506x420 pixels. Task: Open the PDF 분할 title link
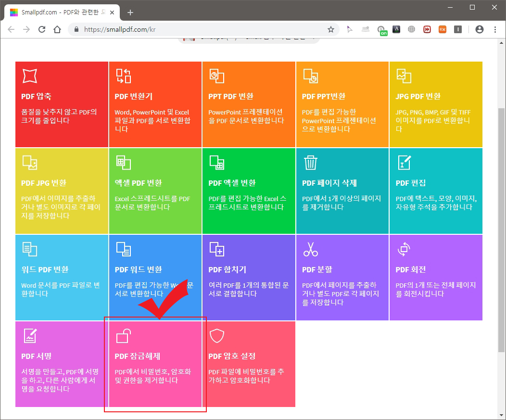[x=317, y=269]
